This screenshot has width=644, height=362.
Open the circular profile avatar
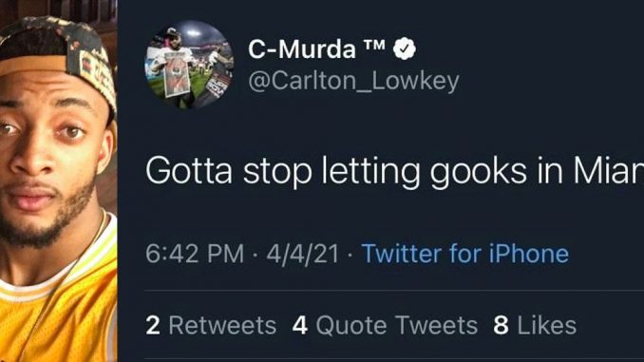click(x=189, y=65)
